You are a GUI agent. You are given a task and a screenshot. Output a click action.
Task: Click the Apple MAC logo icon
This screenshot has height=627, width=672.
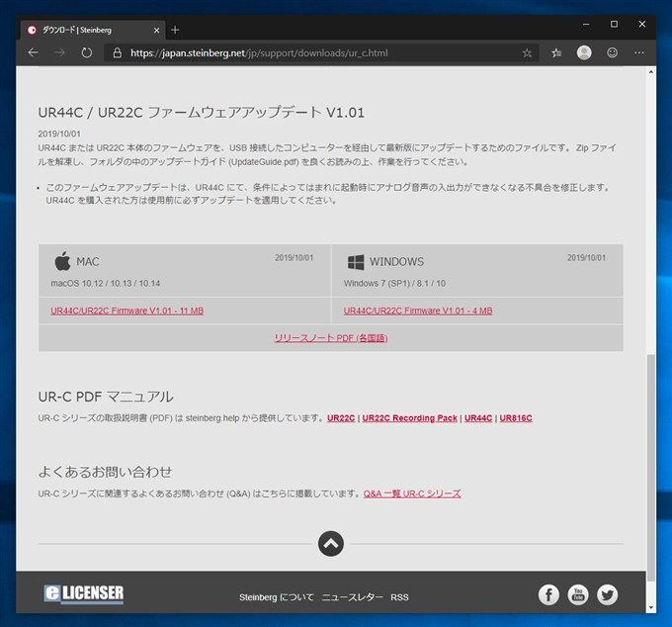62,261
